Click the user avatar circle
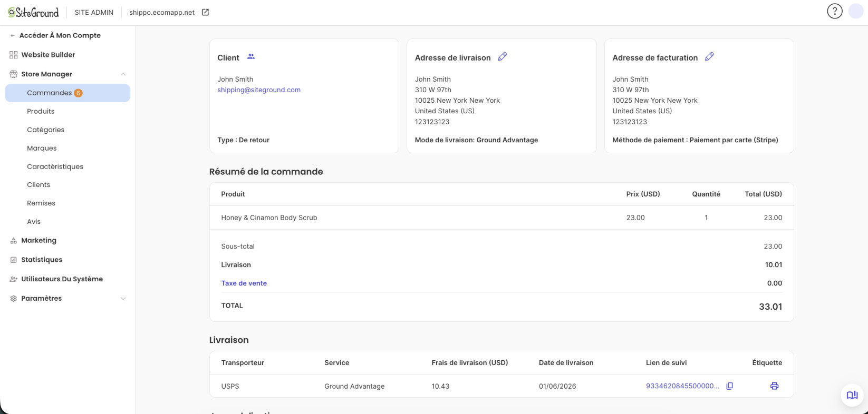The image size is (868, 414). click(x=856, y=11)
